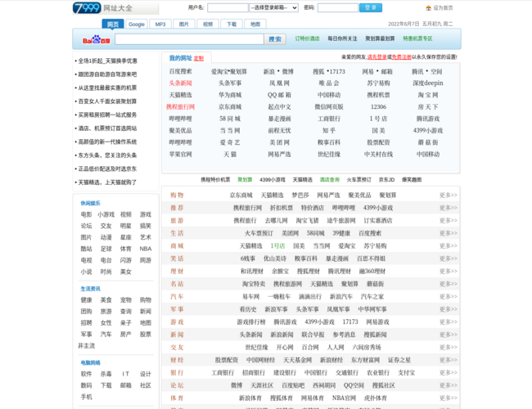
Task: Open 虎扑体育 in the 体育 row
Action: point(375,398)
